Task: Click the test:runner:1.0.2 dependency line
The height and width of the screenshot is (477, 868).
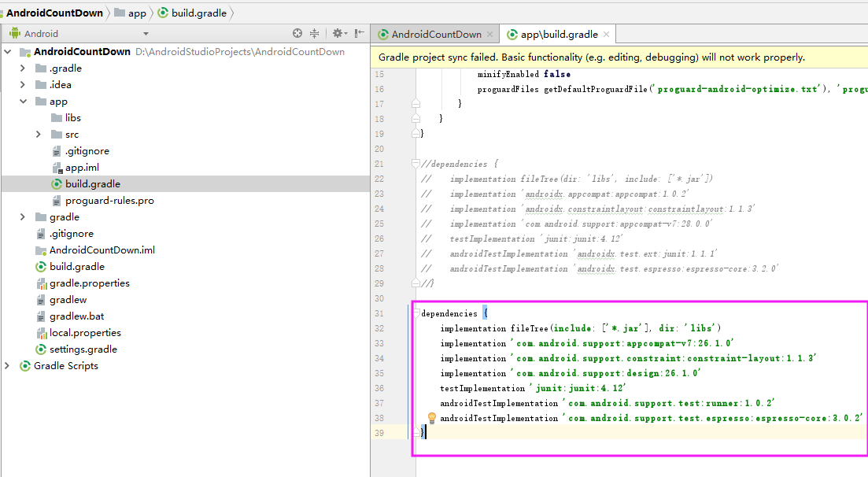Action: [608, 403]
